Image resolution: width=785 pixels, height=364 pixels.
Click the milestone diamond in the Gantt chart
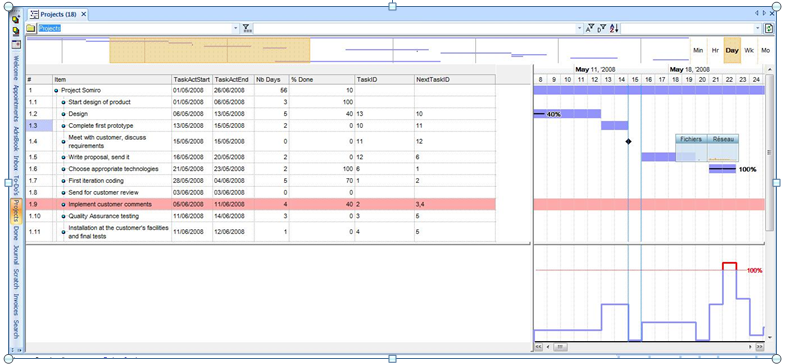628,142
